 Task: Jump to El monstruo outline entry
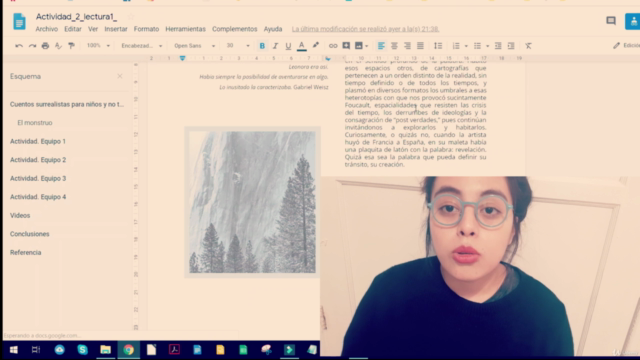point(35,123)
